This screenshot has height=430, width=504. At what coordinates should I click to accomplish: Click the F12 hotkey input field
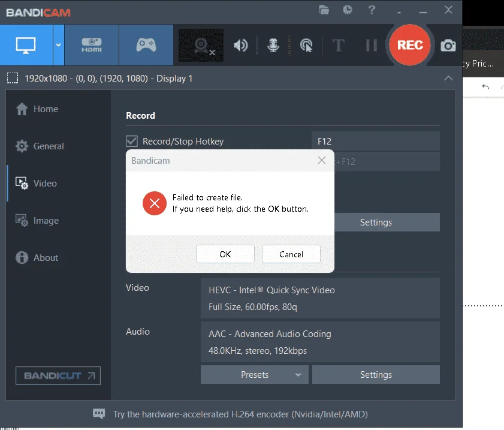pyautogui.click(x=375, y=141)
